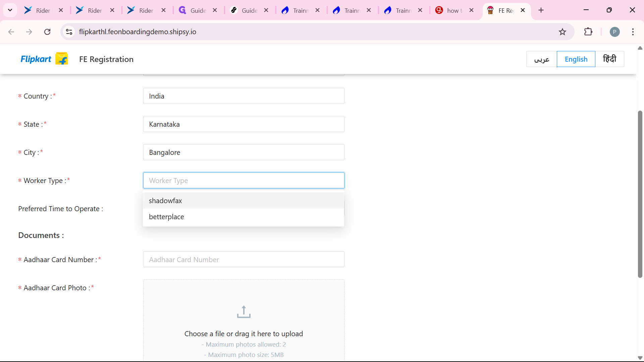Click the scrollbar down arrow
The width and height of the screenshot is (644, 362).
(x=640, y=358)
